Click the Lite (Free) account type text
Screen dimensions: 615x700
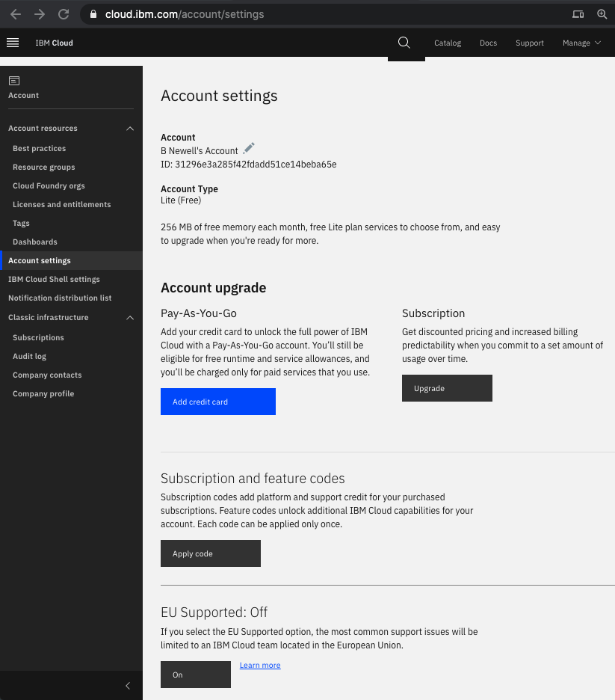181,200
